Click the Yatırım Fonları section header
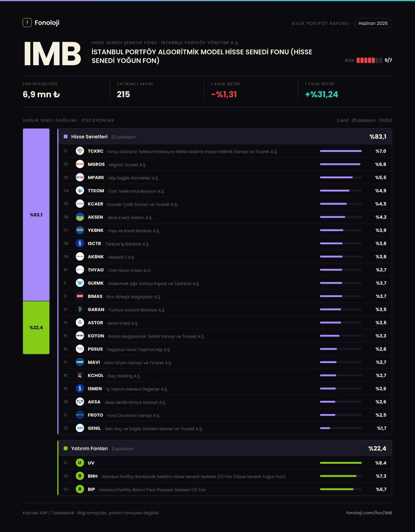Viewport: 415px width, 532px height. pos(225,448)
